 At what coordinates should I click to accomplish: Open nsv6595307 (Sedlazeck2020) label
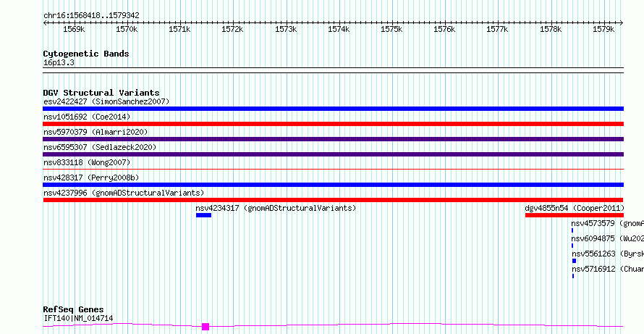tap(100, 147)
